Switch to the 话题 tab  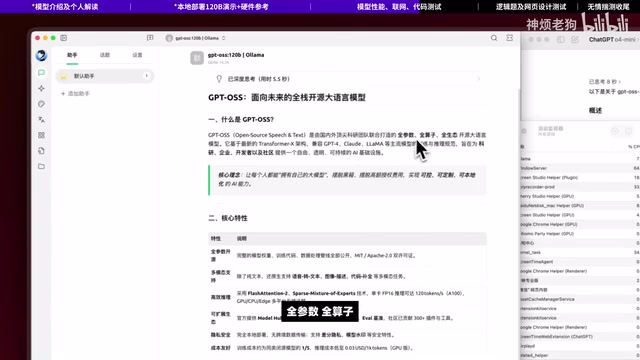(105, 55)
